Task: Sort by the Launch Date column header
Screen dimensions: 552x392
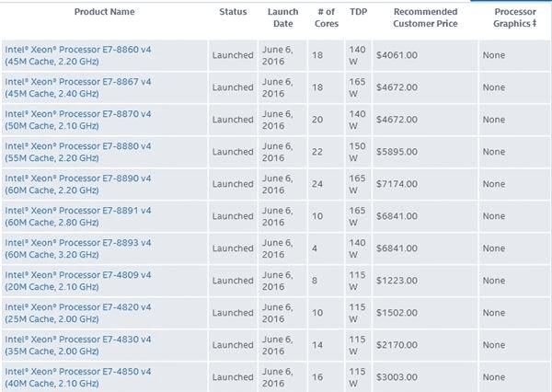Action: [x=282, y=17]
